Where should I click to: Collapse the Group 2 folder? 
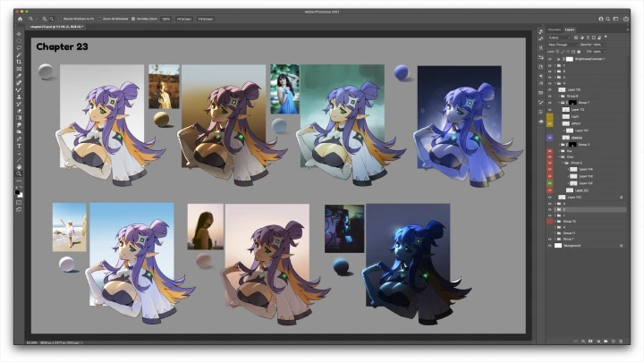(x=563, y=163)
